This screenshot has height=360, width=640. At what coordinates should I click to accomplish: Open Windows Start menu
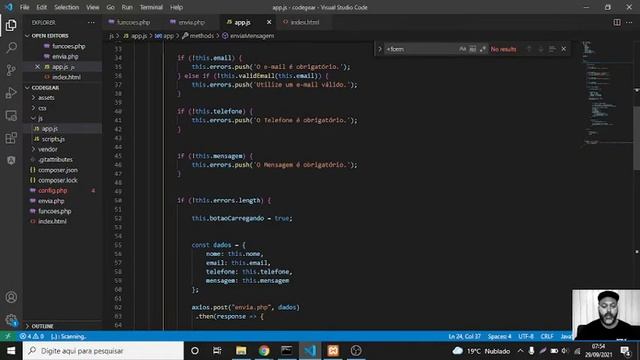click(x=11, y=351)
